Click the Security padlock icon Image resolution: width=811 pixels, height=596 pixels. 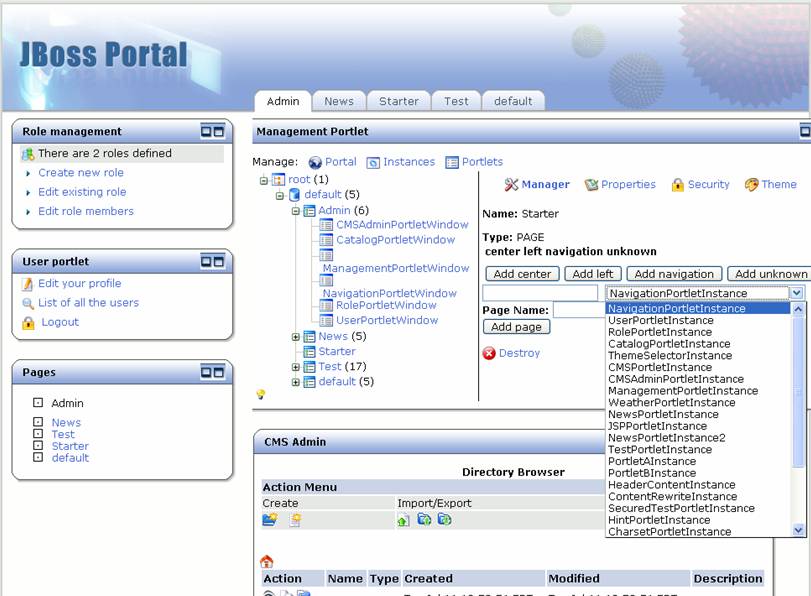678,185
